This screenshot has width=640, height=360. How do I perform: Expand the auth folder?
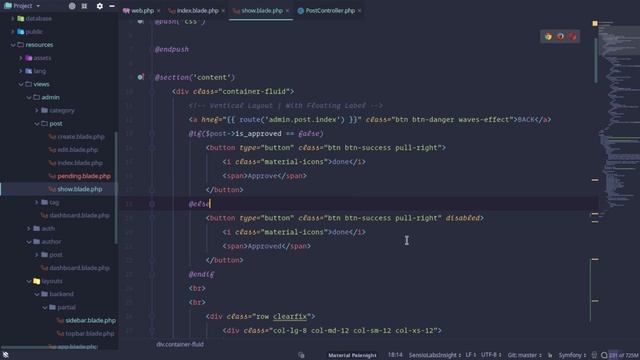pyautogui.click(x=29, y=229)
